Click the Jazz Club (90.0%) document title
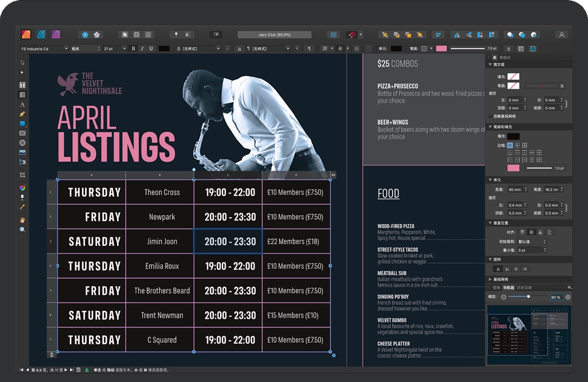Viewport: 588px width, 382px height. click(274, 35)
